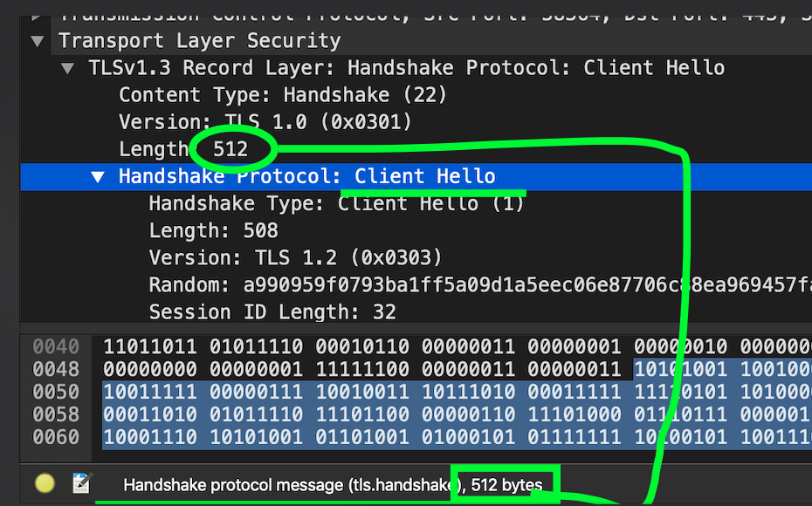Collapse the Transport Layer Security section
This screenshot has height=506, width=812.
tap(36, 40)
